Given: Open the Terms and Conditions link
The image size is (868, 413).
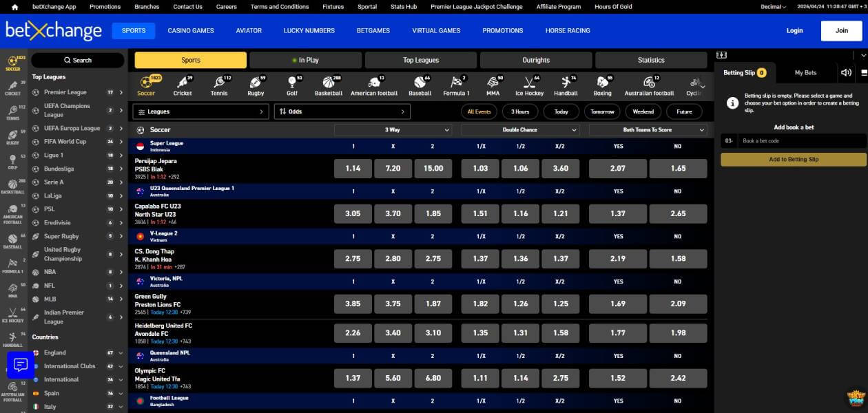Looking at the screenshot, I should click(280, 6).
